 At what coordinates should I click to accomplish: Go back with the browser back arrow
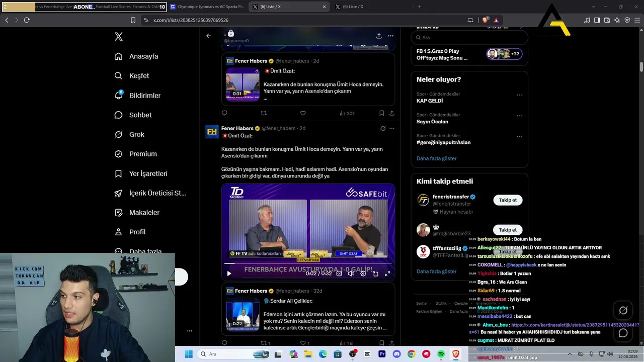pyautogui.click(x=7, y=20)
